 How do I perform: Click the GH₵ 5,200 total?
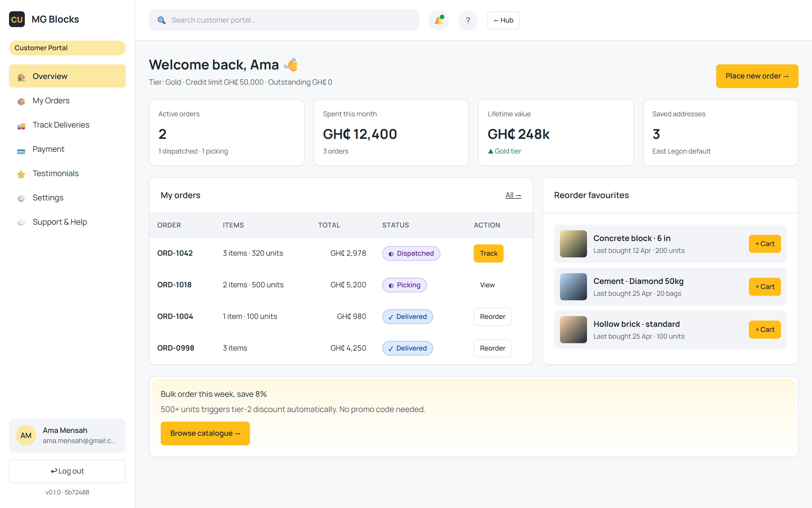pos(348,284)
